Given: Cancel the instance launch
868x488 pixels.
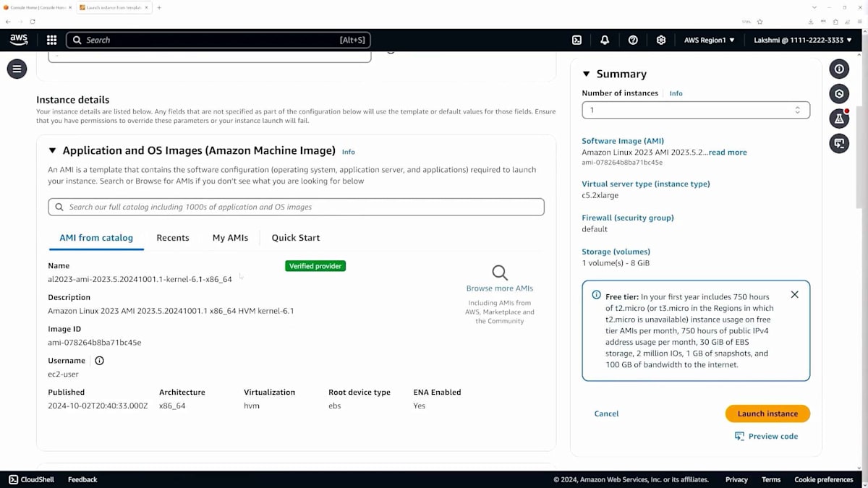Looking at the screenshot, I should (606, 414).
